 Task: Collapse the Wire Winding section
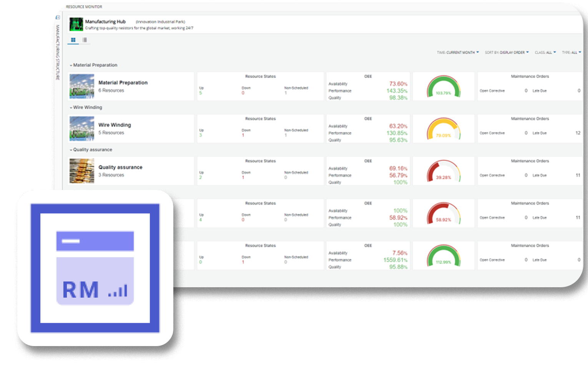tap(71, 107)
